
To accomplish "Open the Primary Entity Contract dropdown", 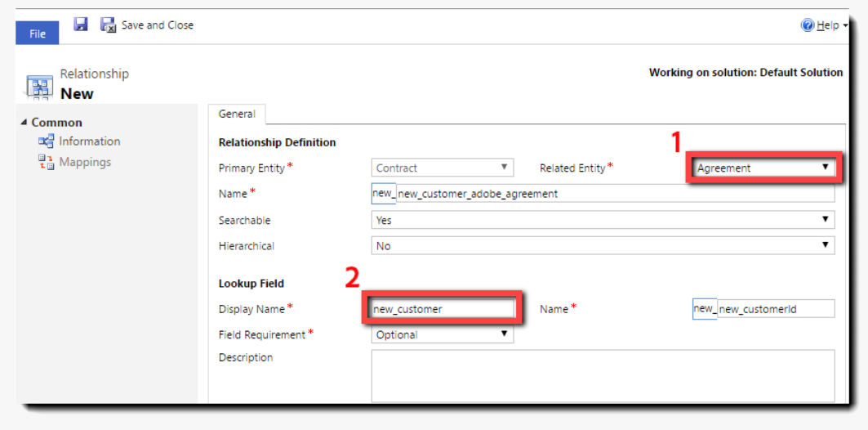I will 443,168.
